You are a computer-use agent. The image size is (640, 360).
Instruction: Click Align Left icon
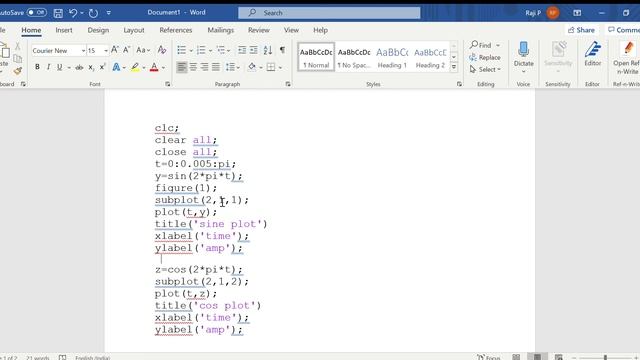coord(182,67)
